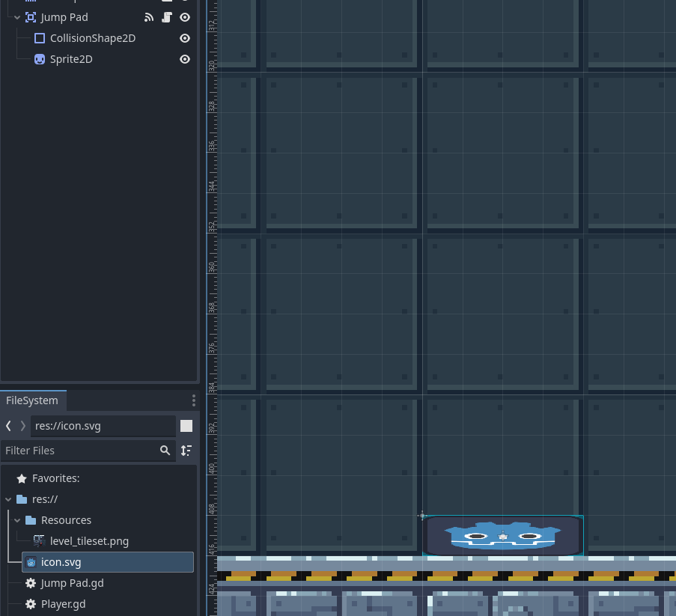Click the vertical ruler in the viewport
Viewport: 676px width, 616px height.
[212, 308]
